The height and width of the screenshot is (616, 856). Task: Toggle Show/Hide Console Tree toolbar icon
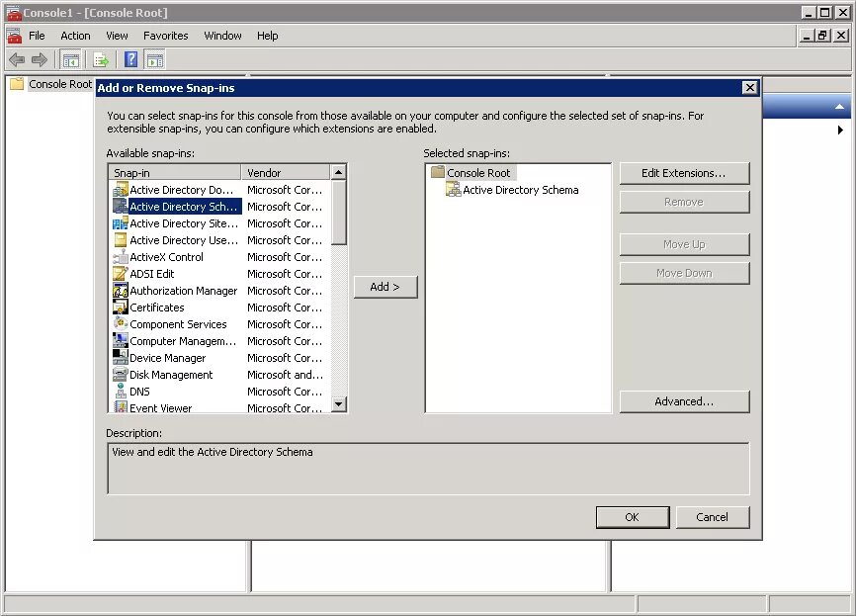[x=71, y=60]
